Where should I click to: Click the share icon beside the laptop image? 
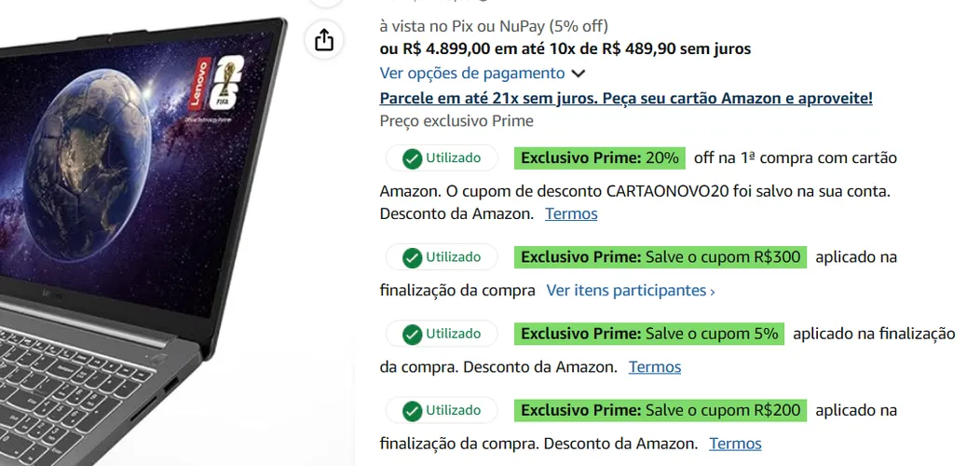pos(324,41)
